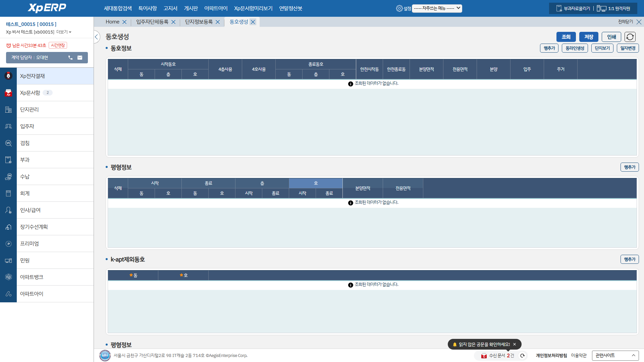Click the 동라인생성 button
The width and height of the screenshot is (644, 362).
(x=575, y=48)
